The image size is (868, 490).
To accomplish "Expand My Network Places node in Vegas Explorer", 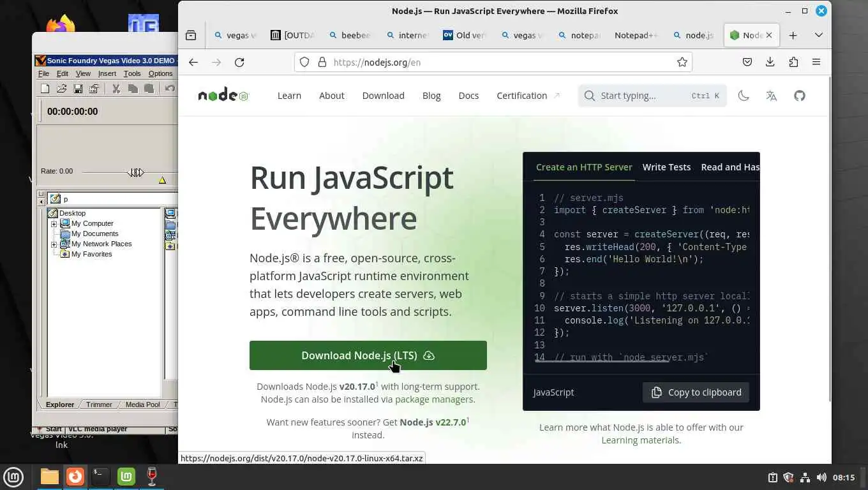I will tap(54, 244).
